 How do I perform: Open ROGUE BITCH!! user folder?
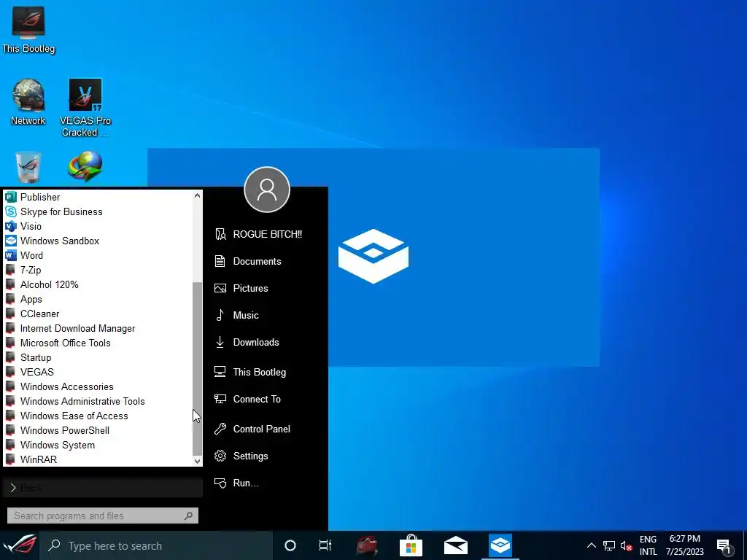267,234
